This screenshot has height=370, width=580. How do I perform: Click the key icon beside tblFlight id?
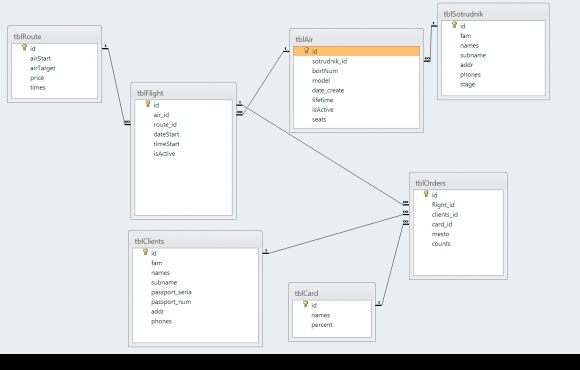click(x=148, y=104)
